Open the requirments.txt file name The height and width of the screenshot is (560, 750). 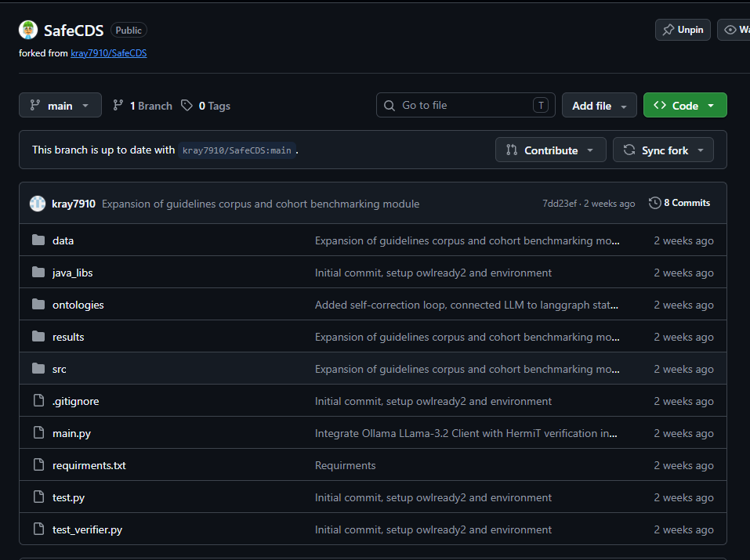[x=89, y=465]
